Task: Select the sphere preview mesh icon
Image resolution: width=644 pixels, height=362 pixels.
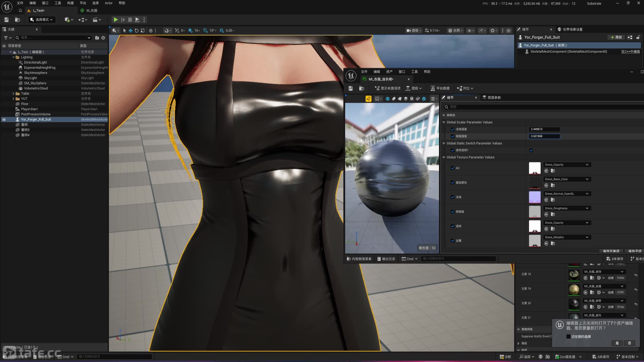Action: pyautogui.click(x=387, y=99)
